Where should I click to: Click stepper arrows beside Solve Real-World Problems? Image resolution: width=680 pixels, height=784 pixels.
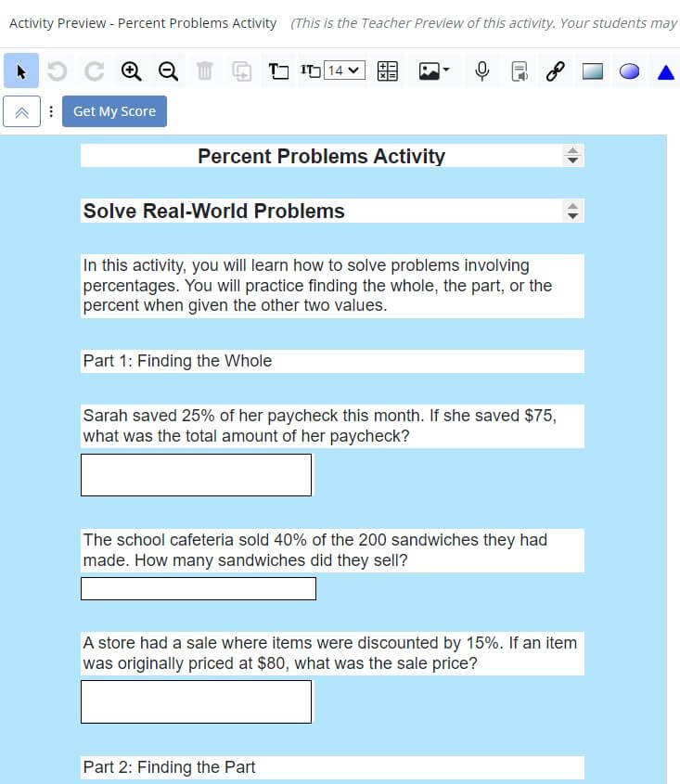(x=572, y=211)
